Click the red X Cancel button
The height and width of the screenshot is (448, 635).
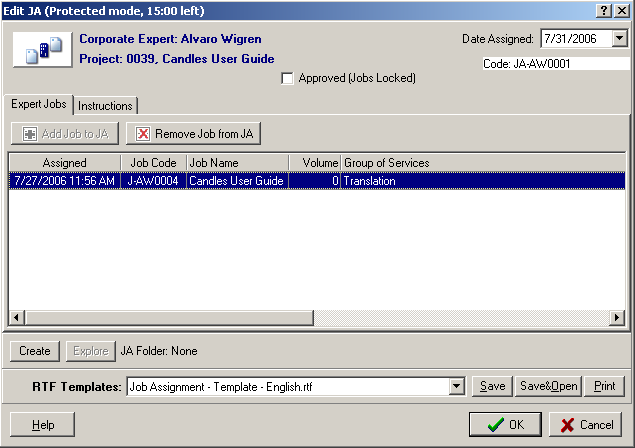587,424
